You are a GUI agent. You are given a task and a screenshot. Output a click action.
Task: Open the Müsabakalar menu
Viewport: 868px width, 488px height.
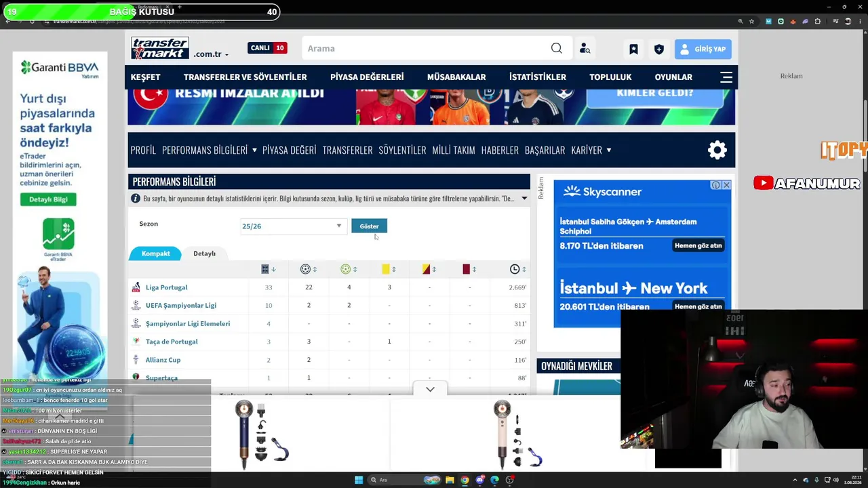(x=456, y=77)
